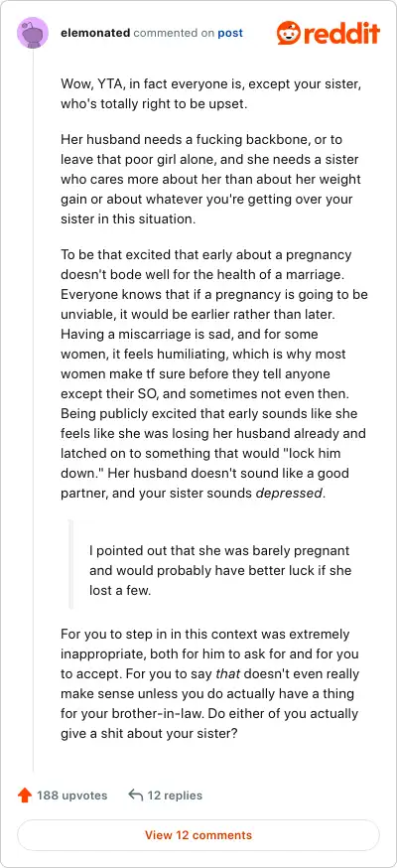Click the 188 upvotes count
This screenshot has height=868, width=397.
[x=71, y=796]
